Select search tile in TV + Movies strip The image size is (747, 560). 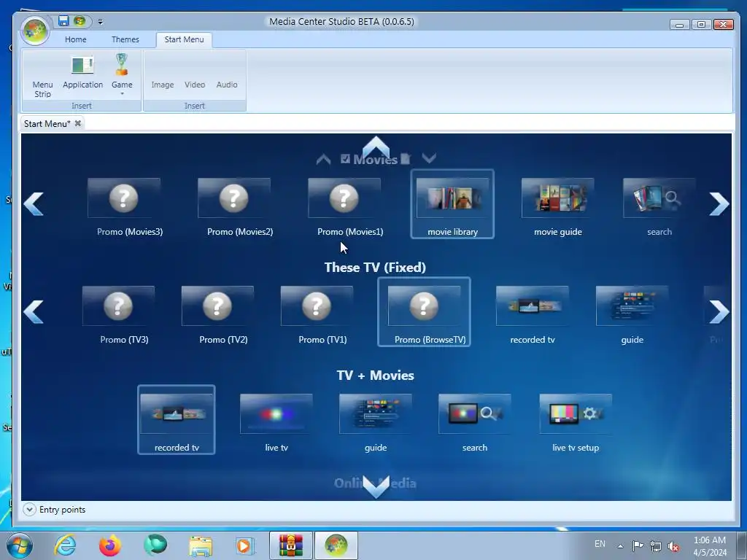475,424
